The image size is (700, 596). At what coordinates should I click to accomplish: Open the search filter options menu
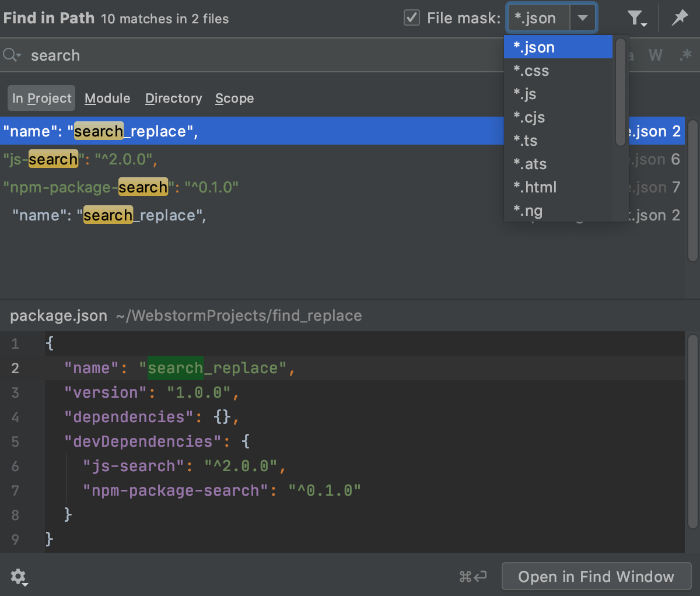(x=635, y=17)
